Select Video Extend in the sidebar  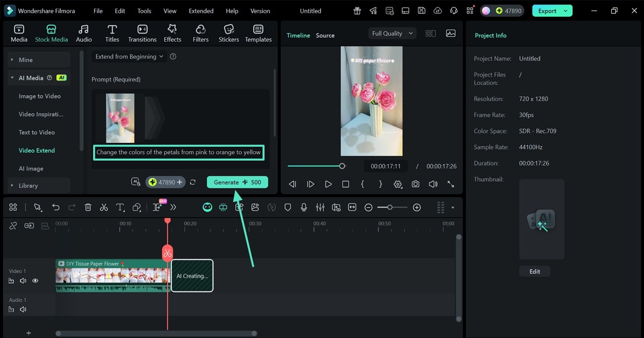[36, 150]
